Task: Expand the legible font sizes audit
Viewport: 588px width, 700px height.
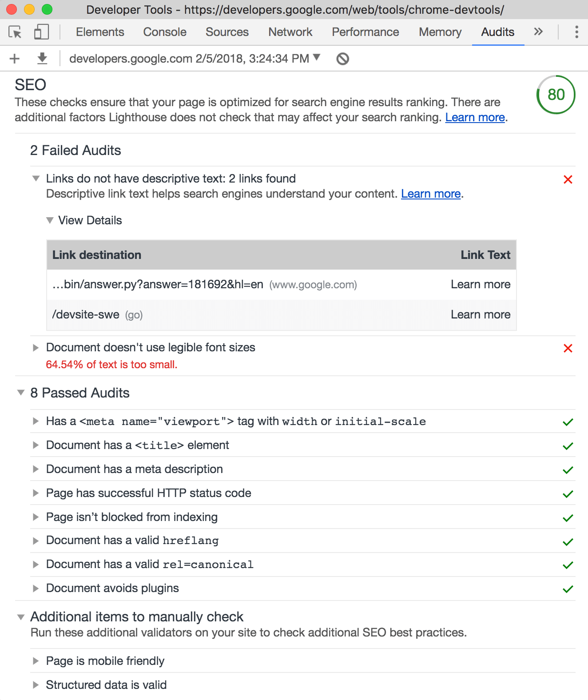Action: (x=151, y=347)
